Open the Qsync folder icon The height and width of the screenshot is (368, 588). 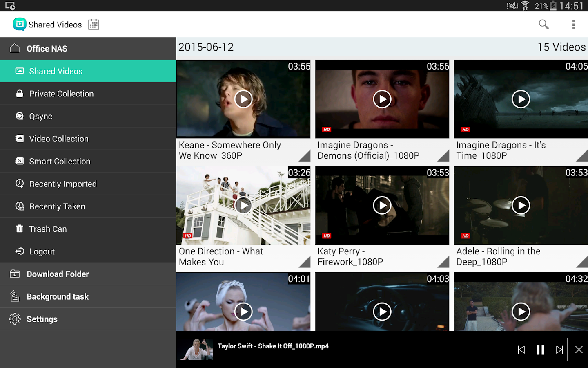(19, 116)
